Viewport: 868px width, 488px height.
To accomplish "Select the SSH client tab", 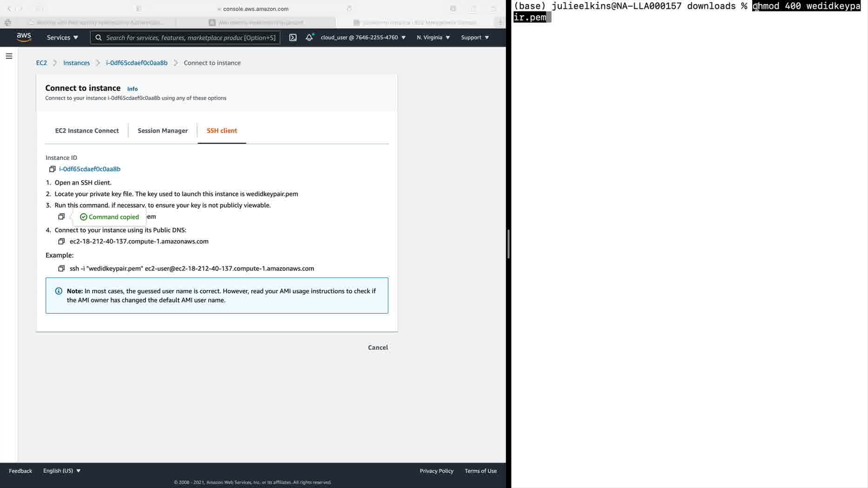I will [222, 131].
